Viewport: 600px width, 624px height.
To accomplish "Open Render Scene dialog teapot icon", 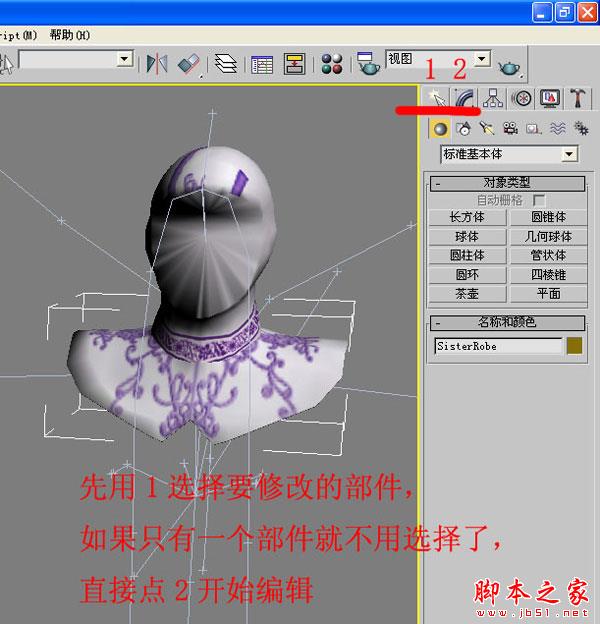I will 368,64.
